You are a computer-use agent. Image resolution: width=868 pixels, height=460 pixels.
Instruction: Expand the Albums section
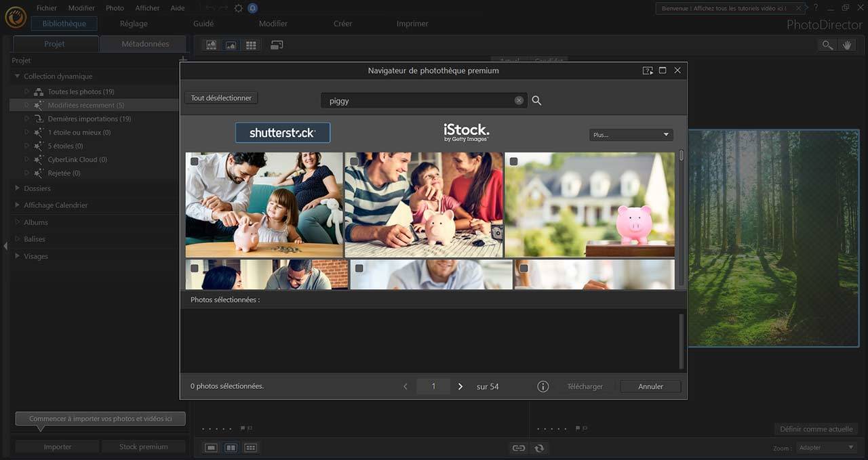click(x=18, y=222)
